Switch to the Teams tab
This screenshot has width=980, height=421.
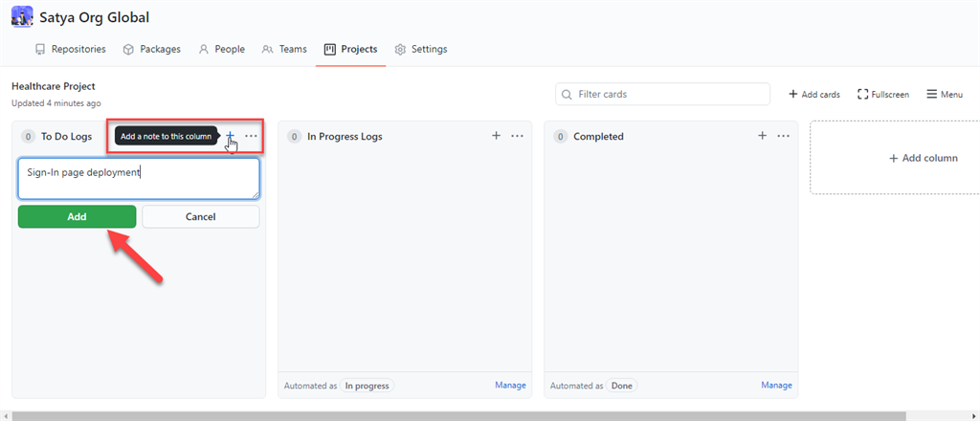point(284,49)
